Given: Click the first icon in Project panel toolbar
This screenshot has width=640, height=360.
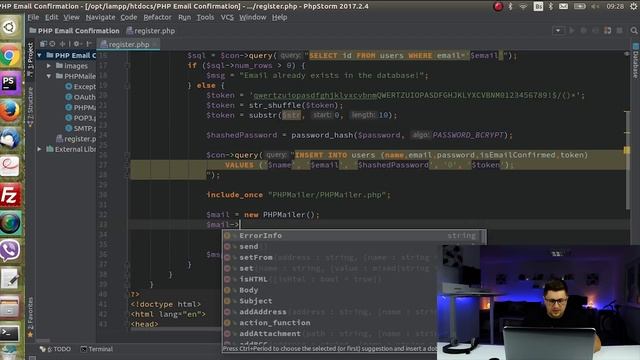Looking at the screenshot, I should pos(43,44).
